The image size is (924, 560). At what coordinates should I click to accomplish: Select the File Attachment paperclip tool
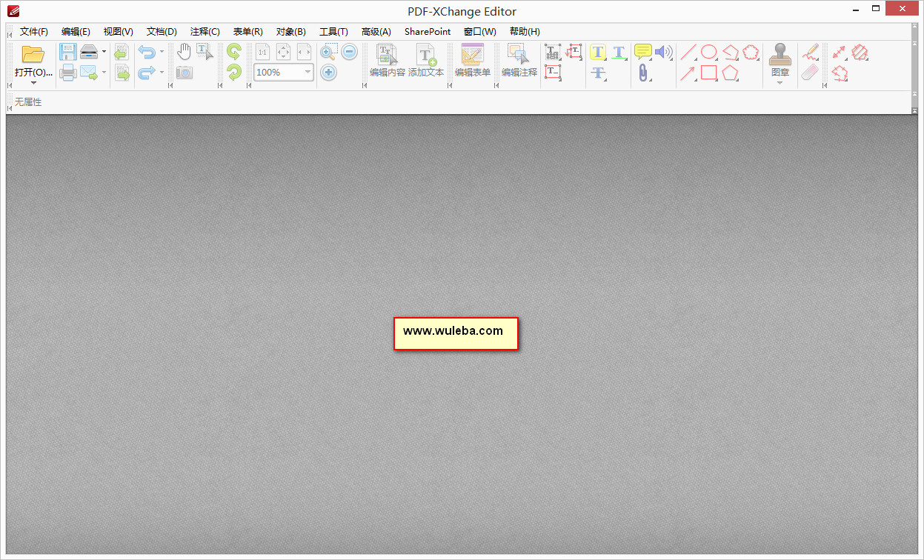pyautogui.click(x=642, y=73)
